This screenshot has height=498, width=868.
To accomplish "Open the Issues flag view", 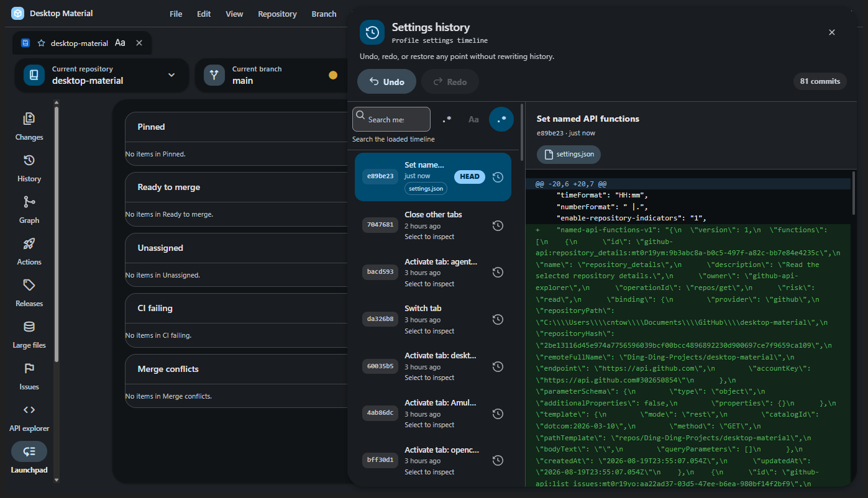I will click(29, 376).
